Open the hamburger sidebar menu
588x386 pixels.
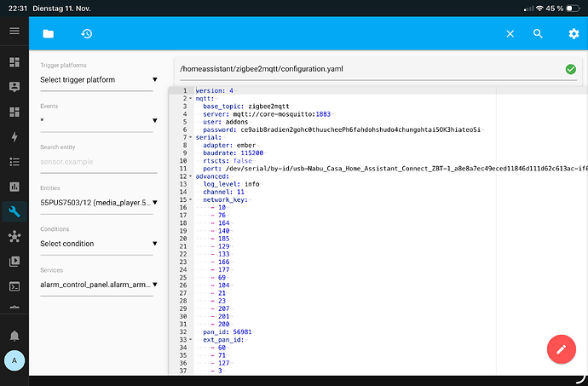pyautogui.click(x=14, y=31)
